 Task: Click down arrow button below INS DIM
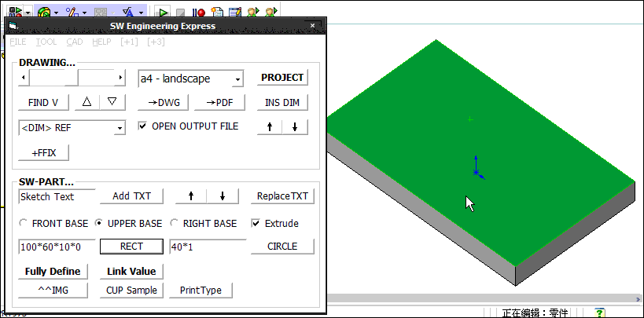(x=295, y=127)
